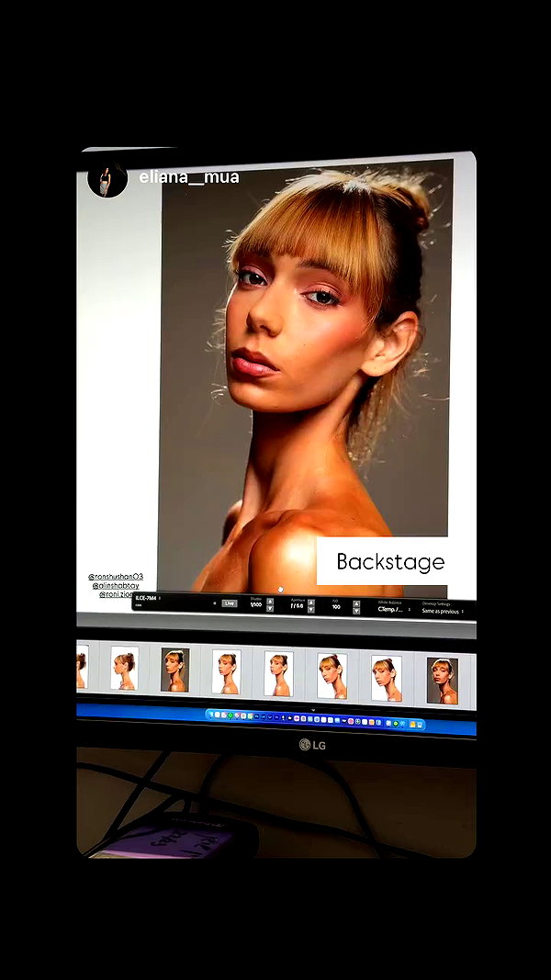The width and height of the screenshot is (551, 980).
Task: Increase the Aperture value stepper
Action: point(311,603)
